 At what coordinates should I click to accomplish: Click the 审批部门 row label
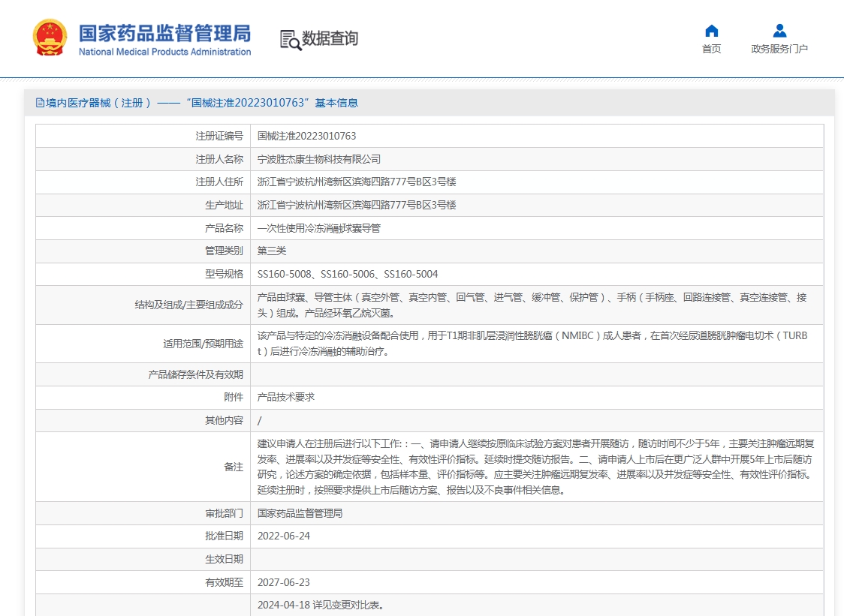224,513
